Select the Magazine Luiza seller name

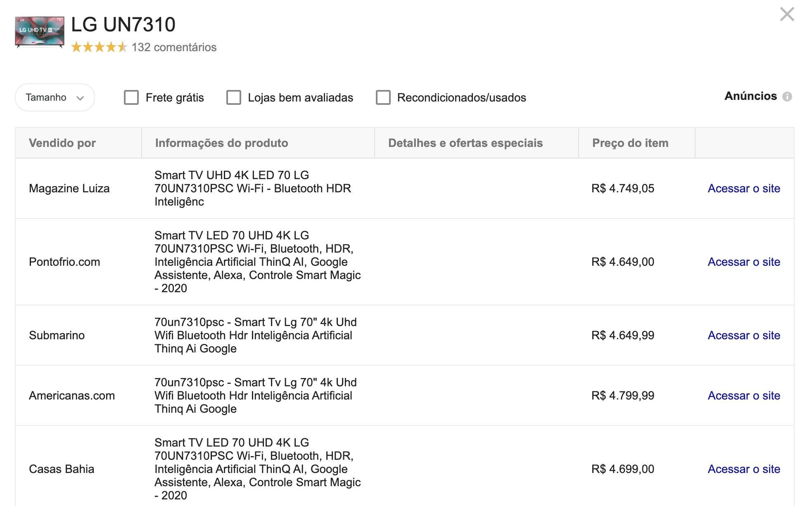[x=69, y=188]
